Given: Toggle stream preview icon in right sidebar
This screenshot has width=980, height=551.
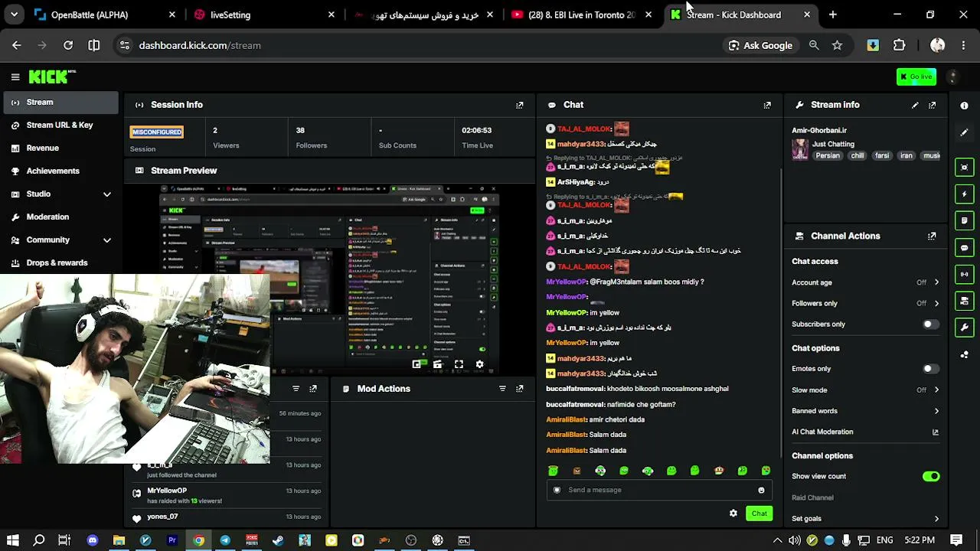Looking at the screenshot, I should coord(965,167).
